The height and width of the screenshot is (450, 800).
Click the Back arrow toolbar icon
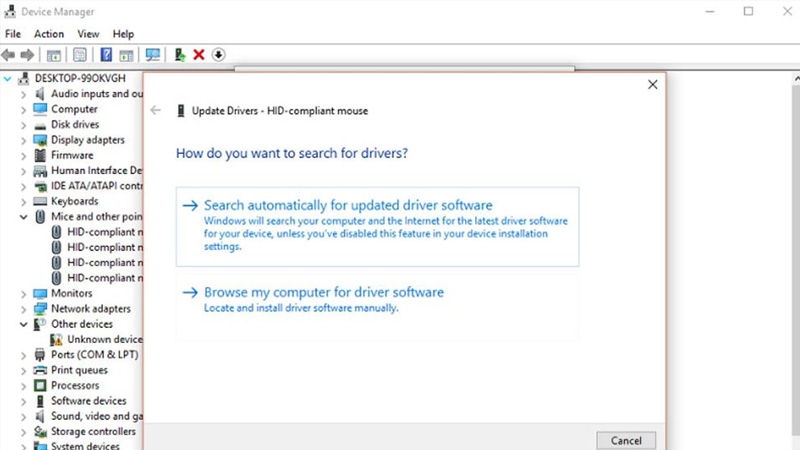tap(9, 55)
